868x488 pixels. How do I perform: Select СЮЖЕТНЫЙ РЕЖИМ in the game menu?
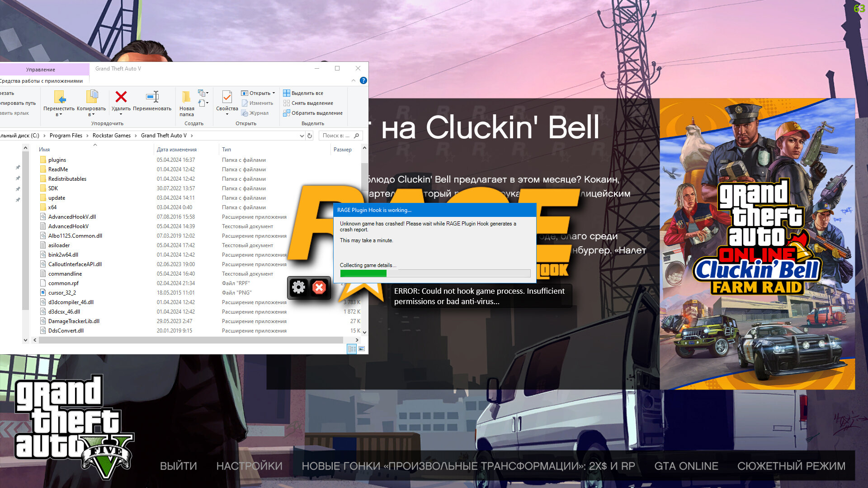point(791,466)
